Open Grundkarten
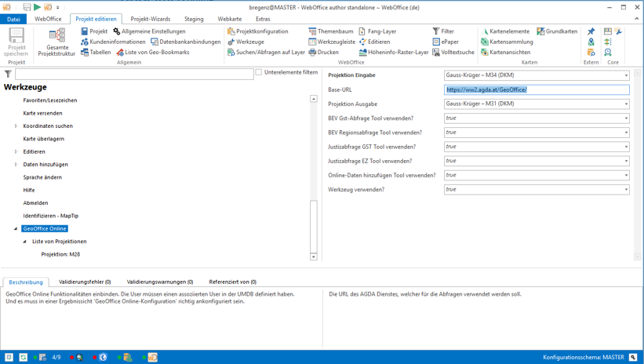The height and width of the screenshot is (364, 644). pos(557,31)
